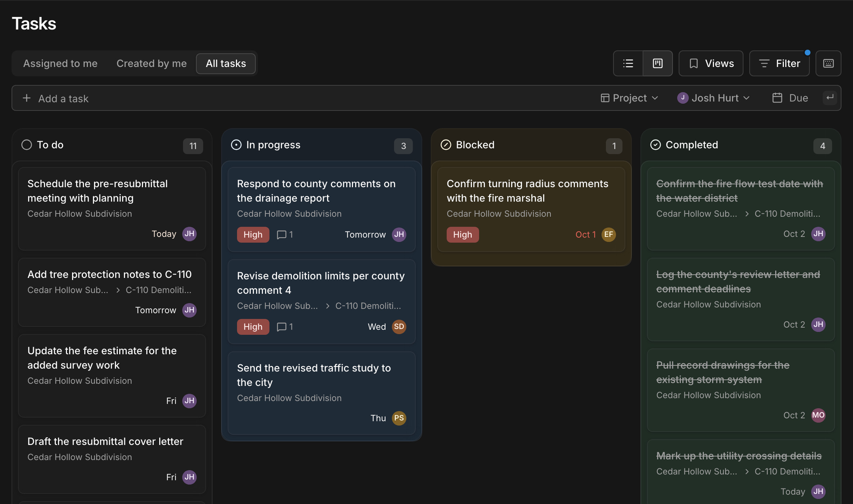Open comments on drainage report task
The height and width of the screenshot is (504, 853).
(285, 235)
